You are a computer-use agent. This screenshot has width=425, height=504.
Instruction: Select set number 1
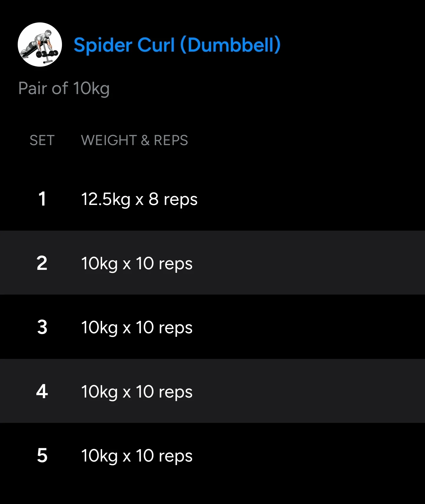pos(42,199)
